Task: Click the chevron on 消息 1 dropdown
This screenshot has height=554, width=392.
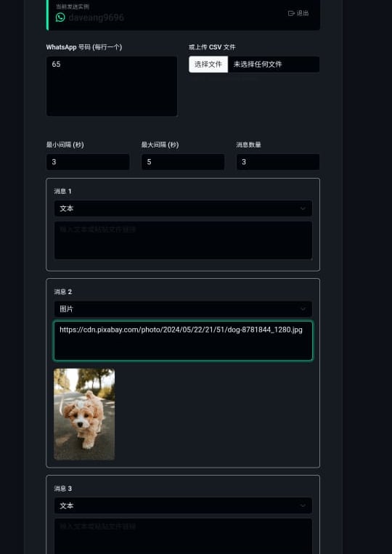Action: click(x=303, y=208)
